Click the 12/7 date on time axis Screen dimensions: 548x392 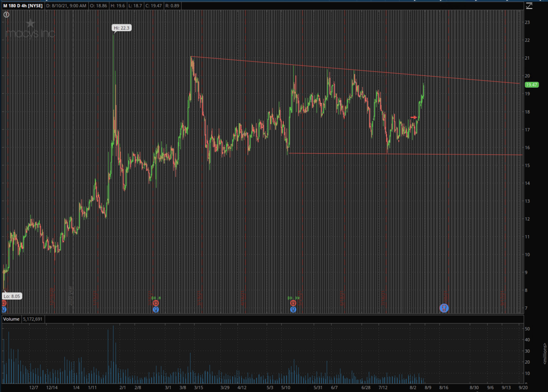pyautogui.click(x=34, y=387)
